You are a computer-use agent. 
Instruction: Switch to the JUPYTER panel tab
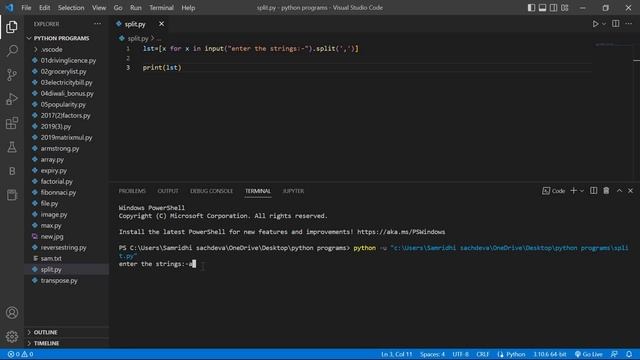coord(293,191)
